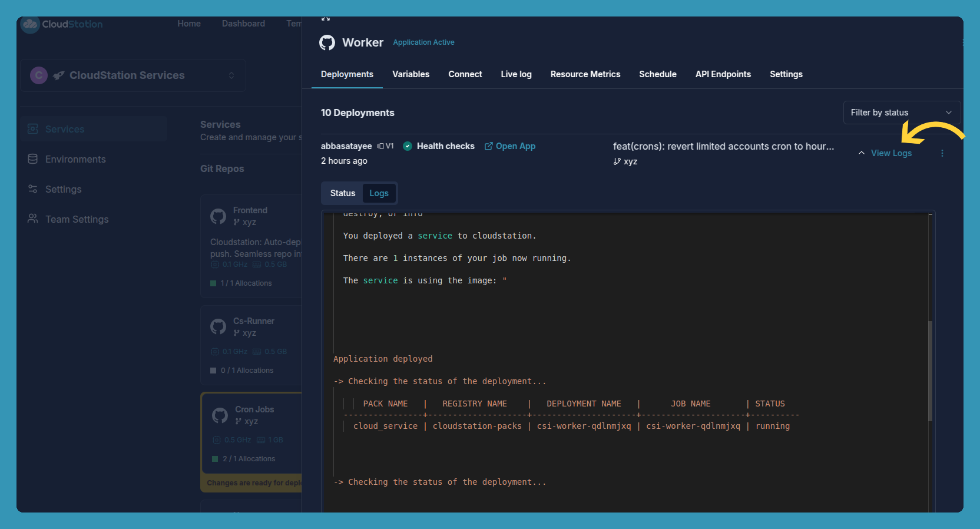Click the Health checks label
Image resolution: width=980 pixels, height=529 pixels.
click(x=446, y=146)
